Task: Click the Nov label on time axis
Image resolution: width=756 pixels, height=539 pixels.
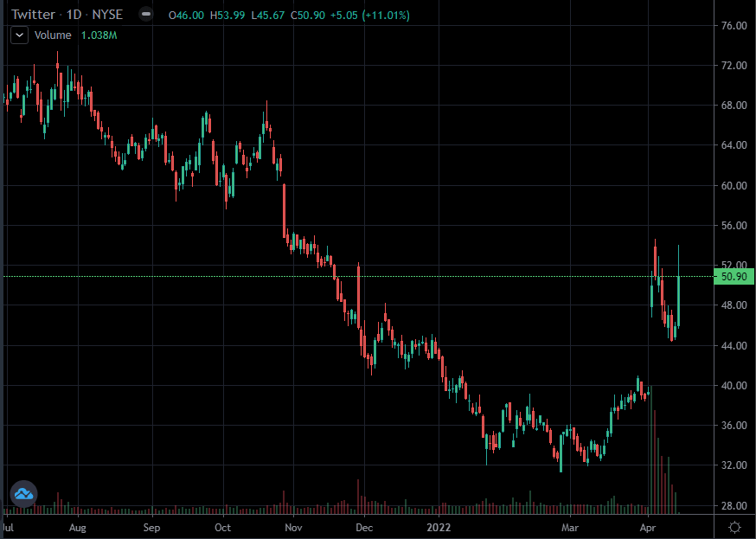Action: click(x=293, y=528)
